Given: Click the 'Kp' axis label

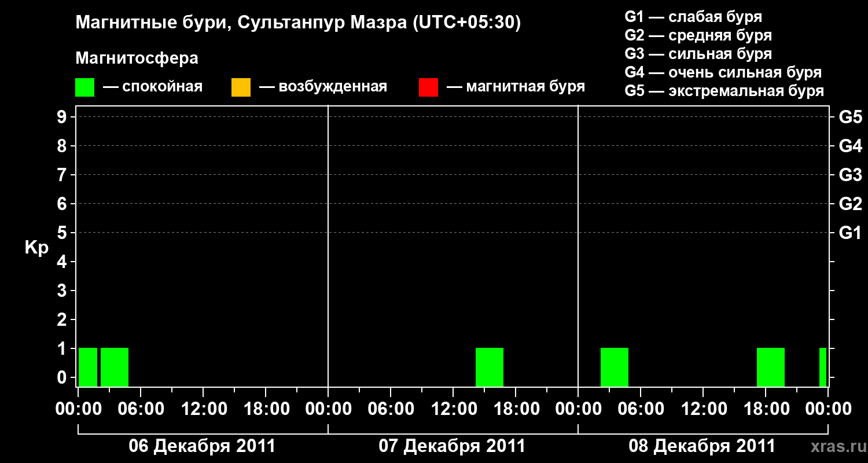Looking at the screenshot, I should coord(36,248).
